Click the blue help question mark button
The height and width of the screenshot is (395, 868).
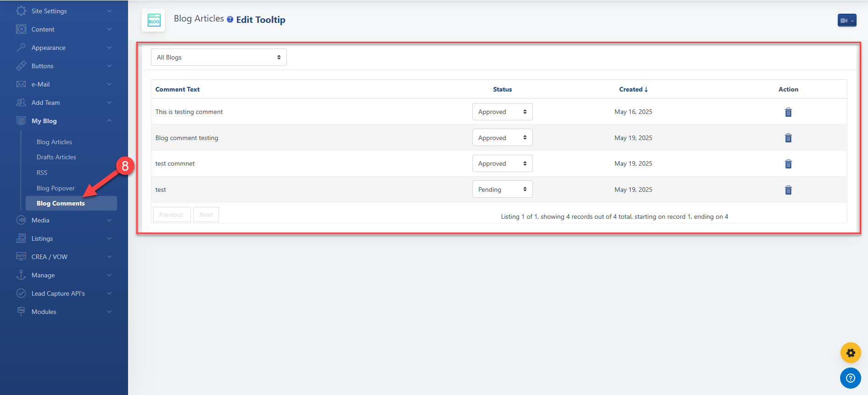850,378
